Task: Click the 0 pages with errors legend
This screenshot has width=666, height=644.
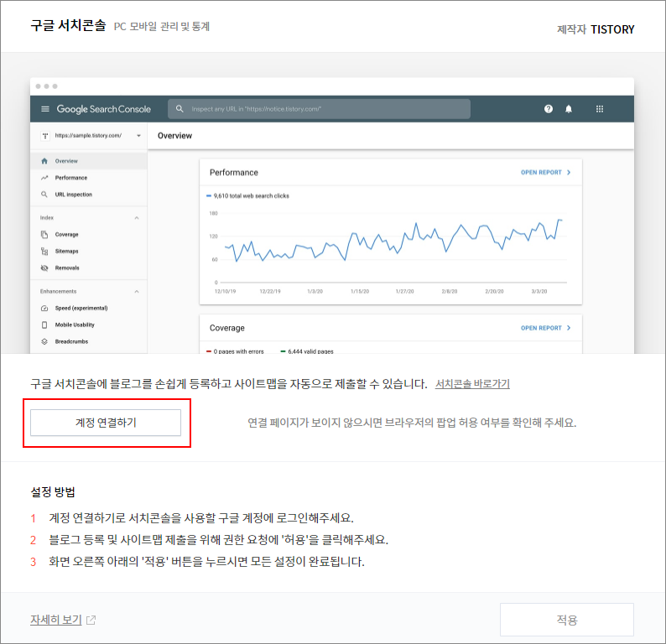Action: pos(235,351)
